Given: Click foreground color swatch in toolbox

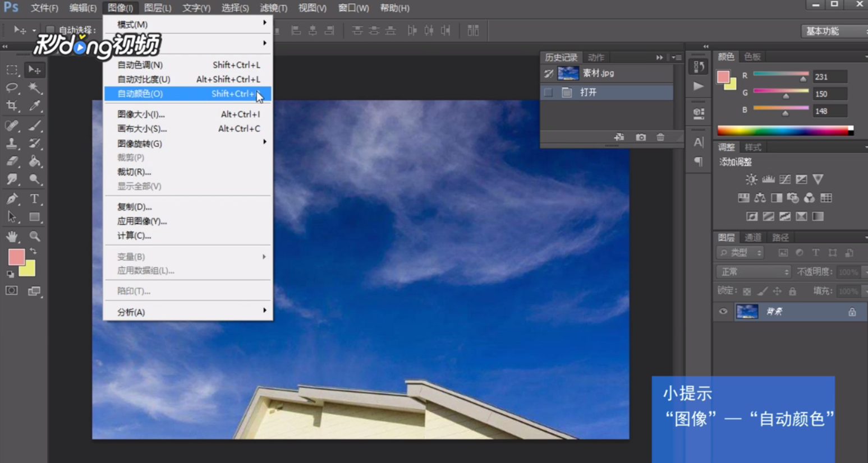Looking at the screenshot, I should (16, 257).
